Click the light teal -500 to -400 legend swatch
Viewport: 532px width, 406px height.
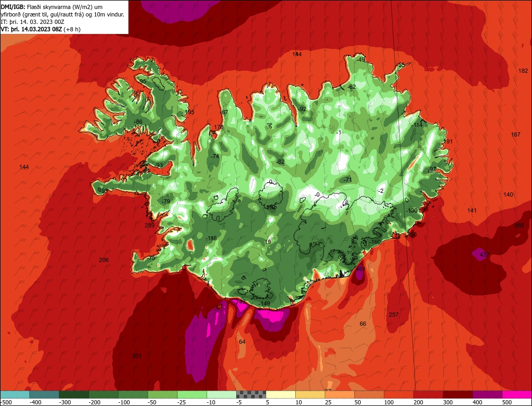pyautogui.click(x=15, y=394)
